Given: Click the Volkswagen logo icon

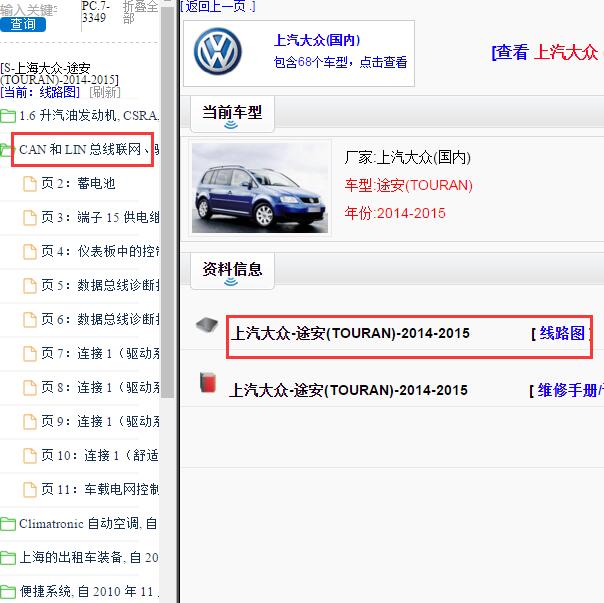Looking at the screenshot, I should pos(218,51).
